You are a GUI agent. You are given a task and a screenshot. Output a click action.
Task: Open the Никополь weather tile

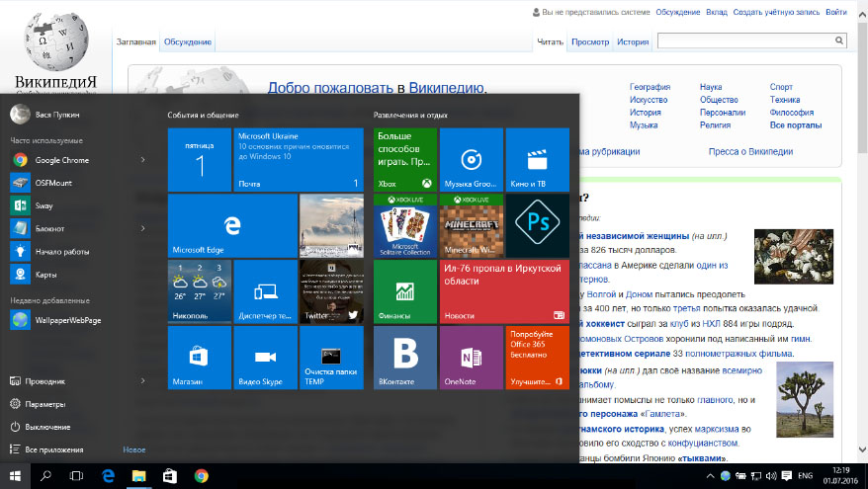[200, 291]
